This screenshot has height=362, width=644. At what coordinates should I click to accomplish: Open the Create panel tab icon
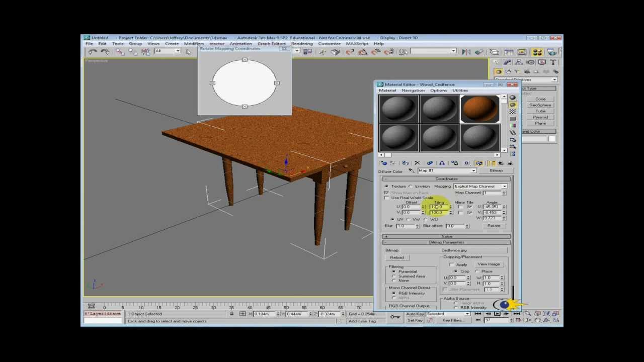coord(496,62)
